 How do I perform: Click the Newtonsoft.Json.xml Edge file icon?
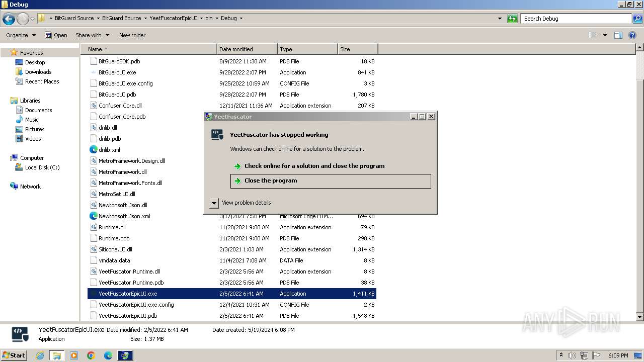click(x=93, y=216)
